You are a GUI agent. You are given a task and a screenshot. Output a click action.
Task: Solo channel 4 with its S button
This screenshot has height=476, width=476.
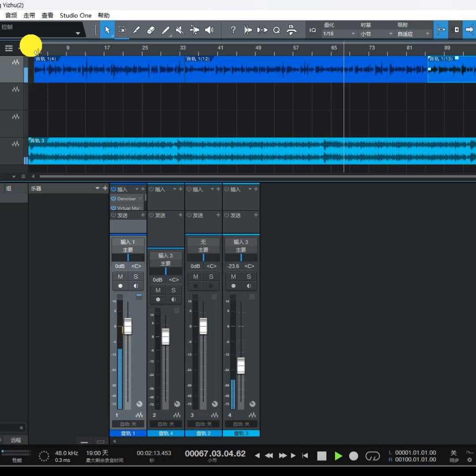(249, 277)
